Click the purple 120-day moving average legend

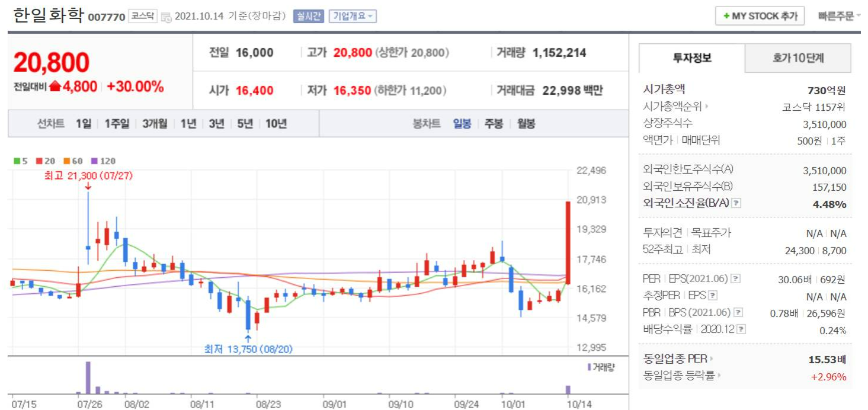[103, 161]
